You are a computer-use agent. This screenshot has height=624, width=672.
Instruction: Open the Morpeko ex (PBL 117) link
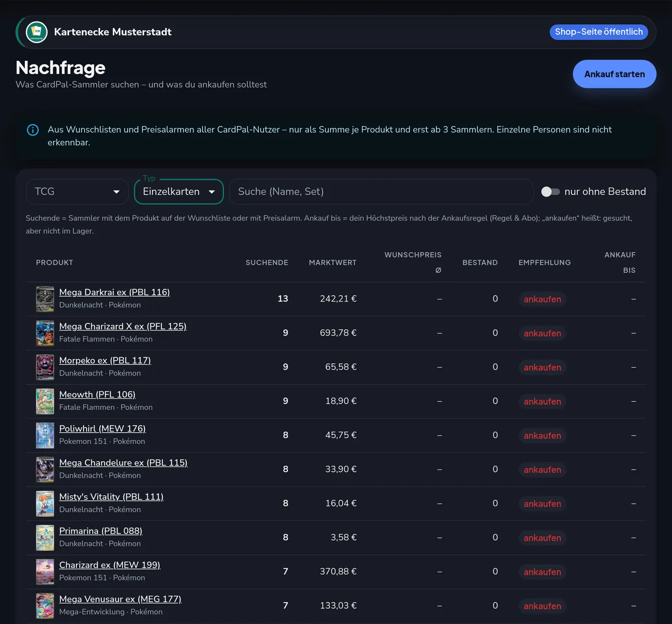[x=105, y=360]
